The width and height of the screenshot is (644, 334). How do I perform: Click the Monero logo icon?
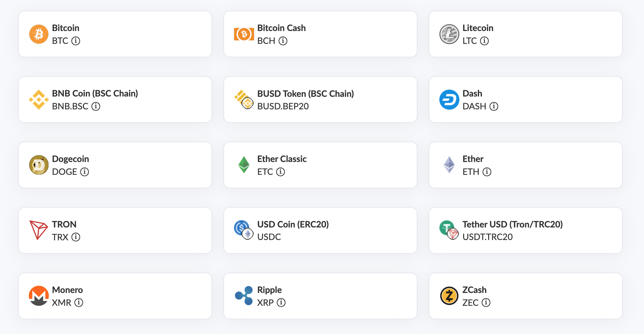pyautogui.click(x=39, y=296)
